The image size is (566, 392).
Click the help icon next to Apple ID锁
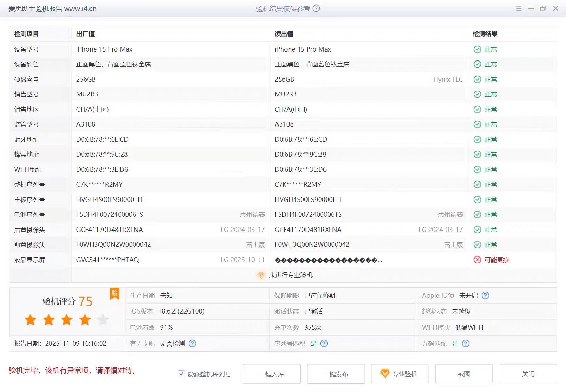(x=485, y=296)
